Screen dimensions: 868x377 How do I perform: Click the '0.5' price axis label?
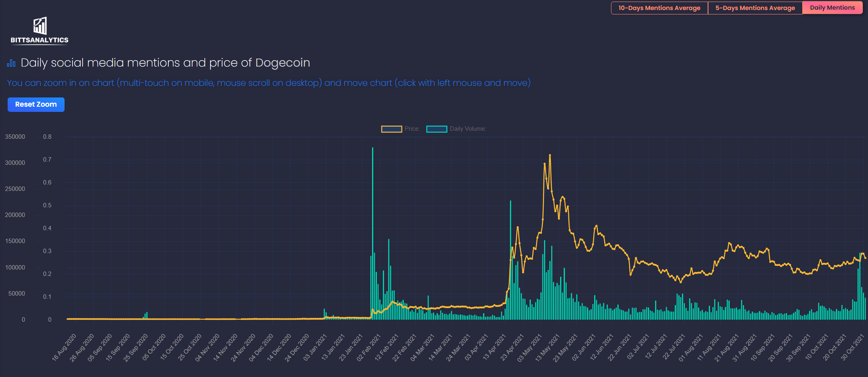click(x=47, y=205)
